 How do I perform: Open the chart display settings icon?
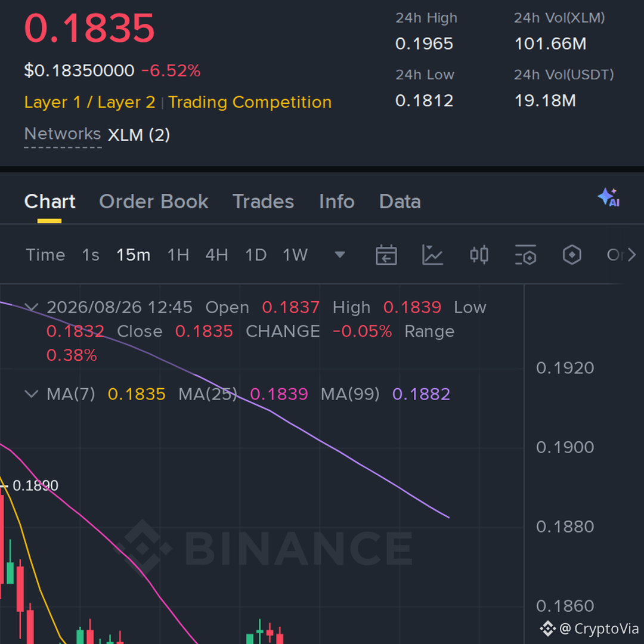[x=526, y=255]
